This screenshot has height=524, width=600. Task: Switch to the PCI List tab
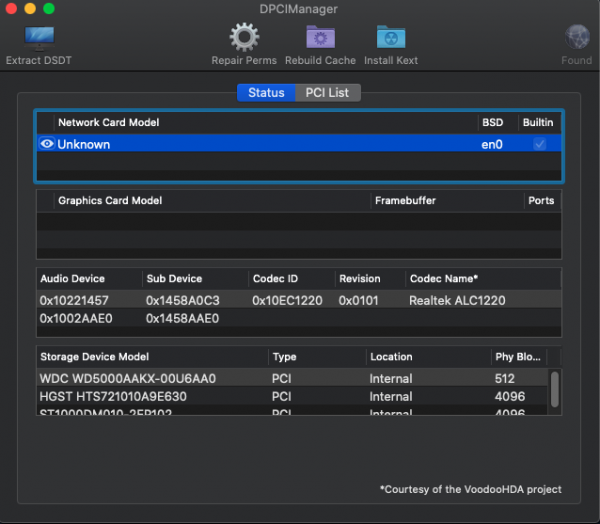(x=327, y=93)
